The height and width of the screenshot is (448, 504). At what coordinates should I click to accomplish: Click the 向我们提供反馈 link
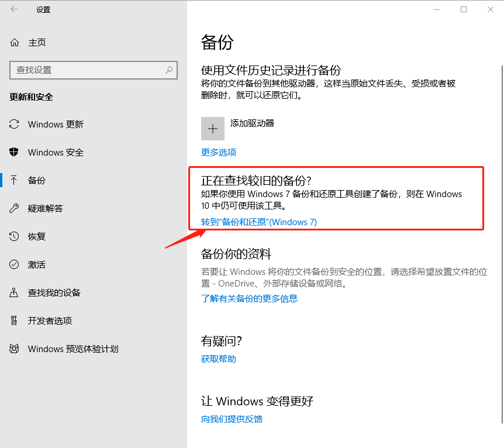(x=232, y=419)
